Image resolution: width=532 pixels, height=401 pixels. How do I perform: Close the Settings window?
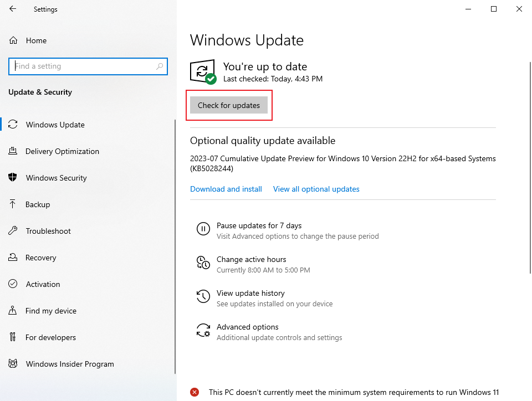[519, 9]
